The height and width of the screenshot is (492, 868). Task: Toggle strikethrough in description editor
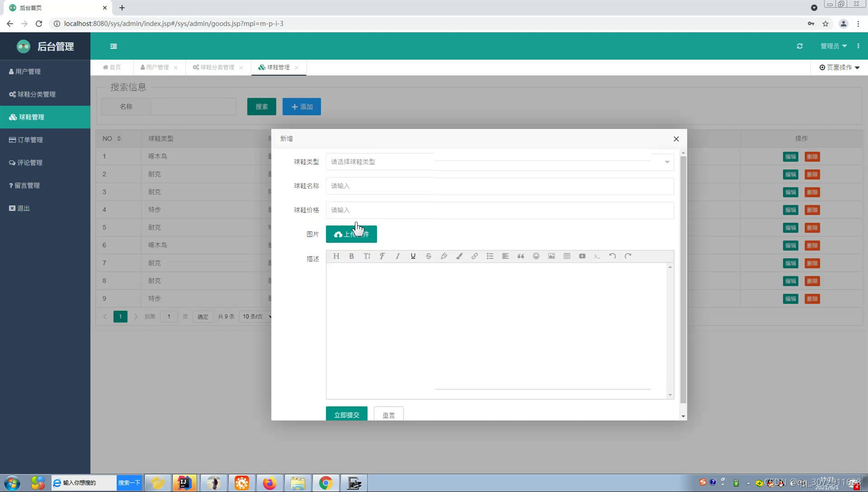point(428,256)
